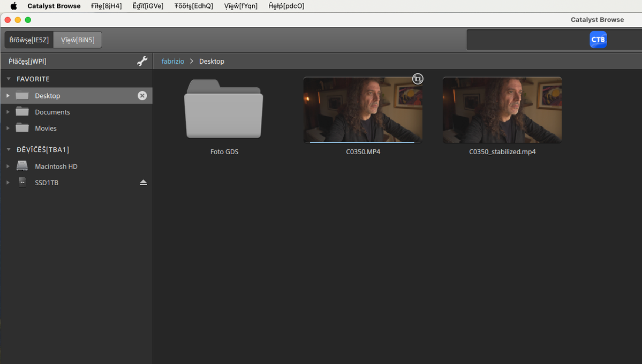
Task: Open the Apple menu
Action: coord(14,6)
